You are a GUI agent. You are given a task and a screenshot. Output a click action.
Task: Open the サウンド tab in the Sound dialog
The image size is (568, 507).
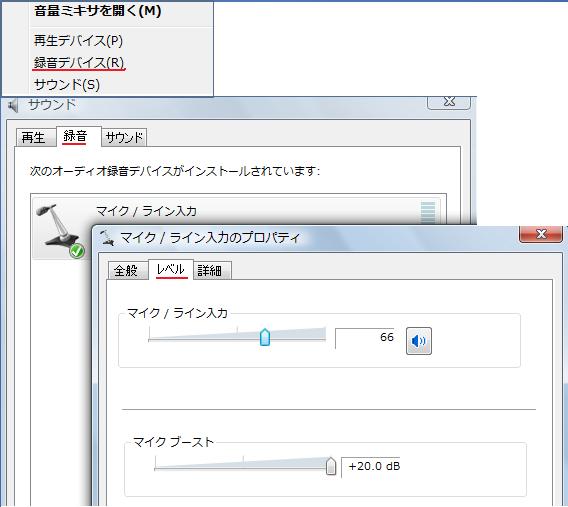[124, 137]
